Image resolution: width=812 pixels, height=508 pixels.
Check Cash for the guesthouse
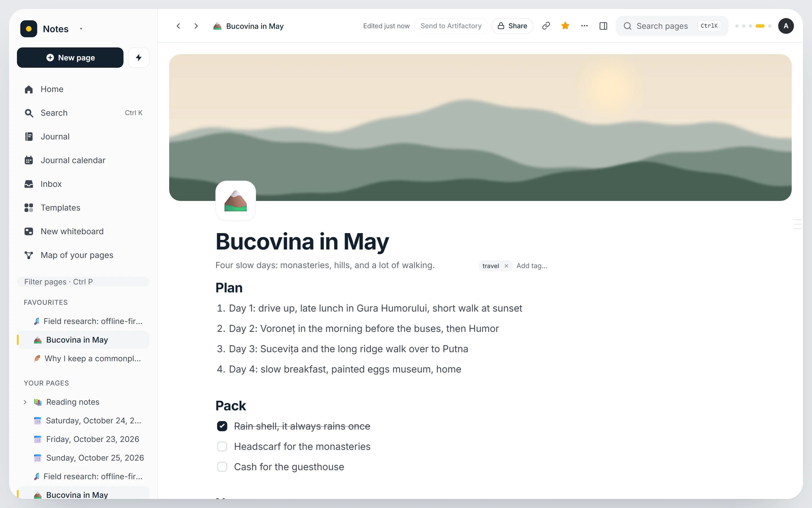tap(222, 467)
